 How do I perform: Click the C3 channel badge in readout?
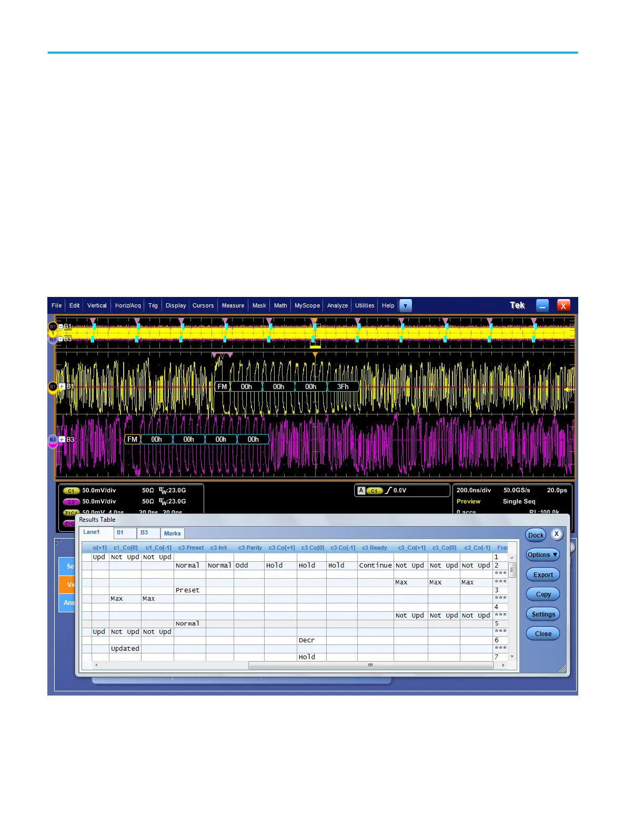coord(71,502)
